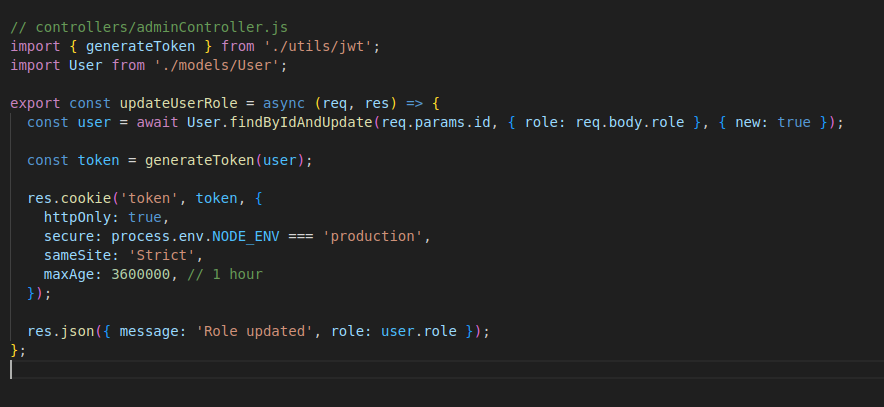Image resolution: width=884 pixels, height=407 pixels.
Task: Click the 'production' string
Action: [x=372, y=236]
